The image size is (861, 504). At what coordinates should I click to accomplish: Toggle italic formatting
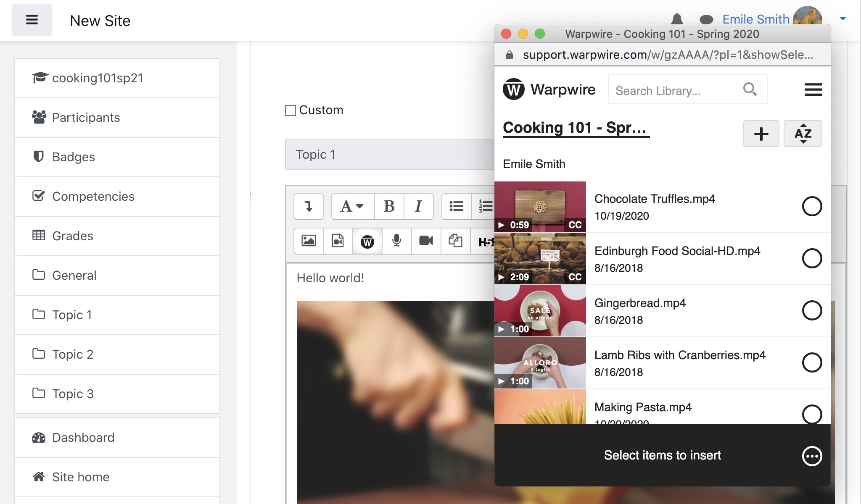click(x=418, y=207)
